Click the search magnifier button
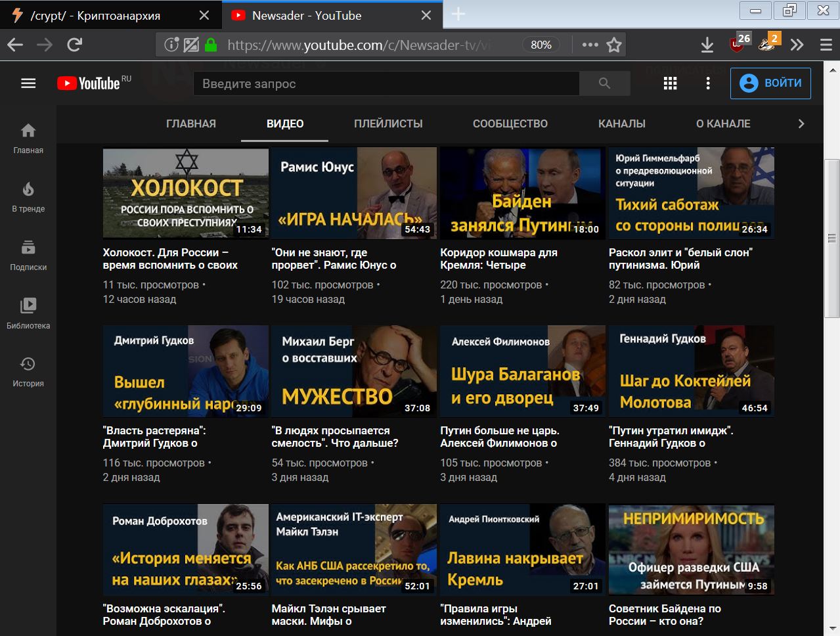The width and height of the screenshot is (840, 636). (604, 83)
